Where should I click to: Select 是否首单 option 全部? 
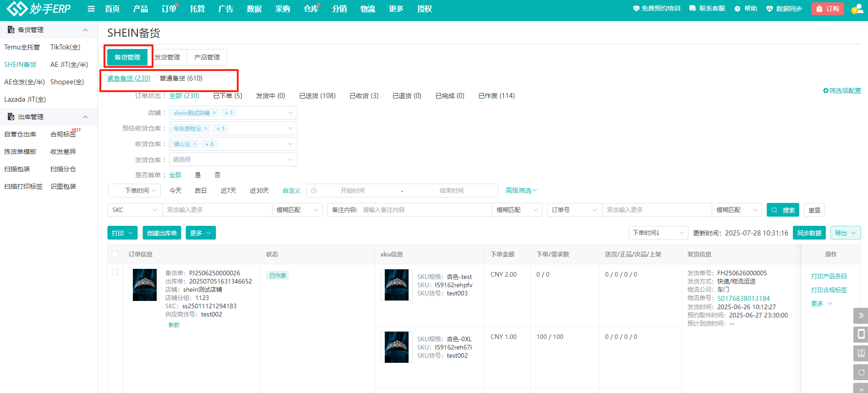coord(175,175)
